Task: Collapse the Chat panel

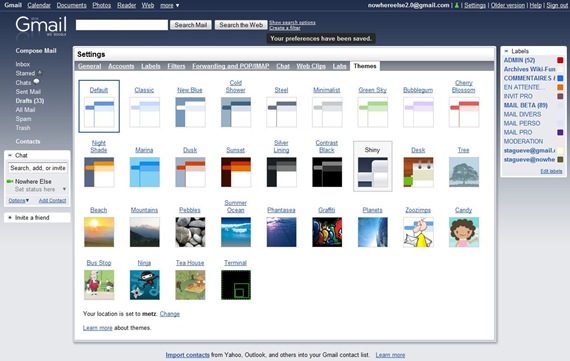Action: coord(10,155)
